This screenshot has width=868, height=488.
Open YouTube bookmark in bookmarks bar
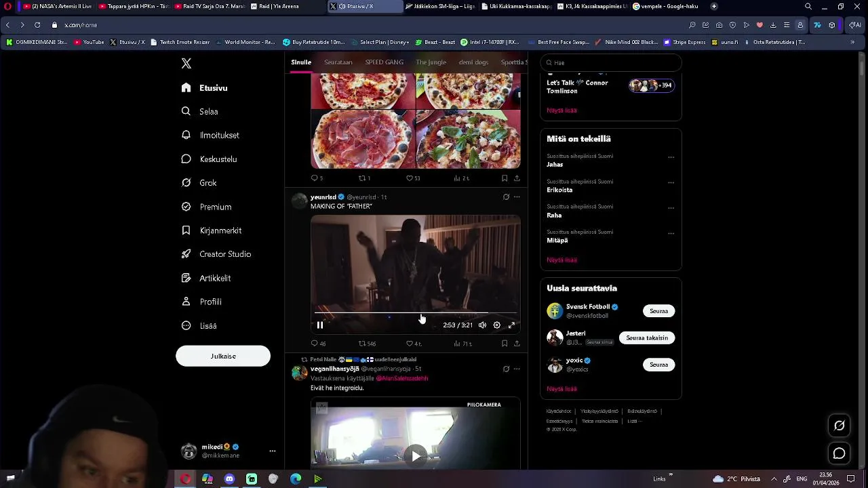[89, 42]
